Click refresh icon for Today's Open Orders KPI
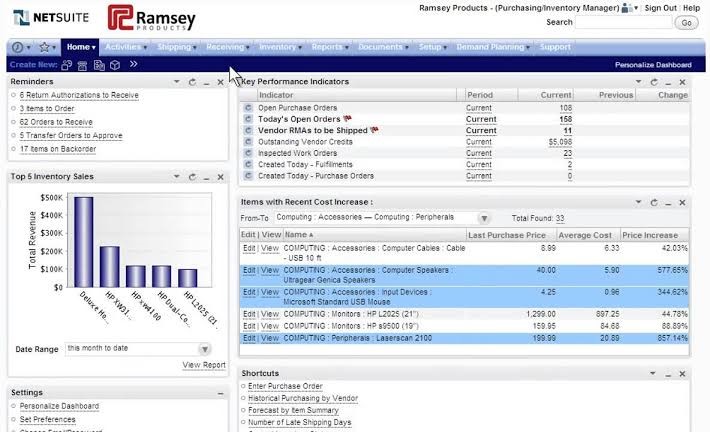The image size is (710, 432). pyautogui.click(x=248, y=119)
